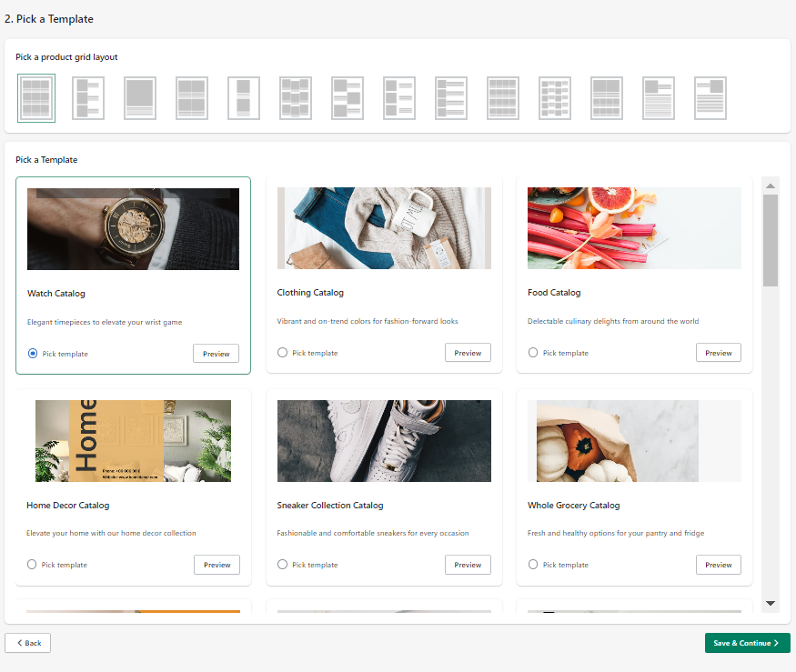
Task: Preview the Home Decor Catalog template
Action: [217, 565]
